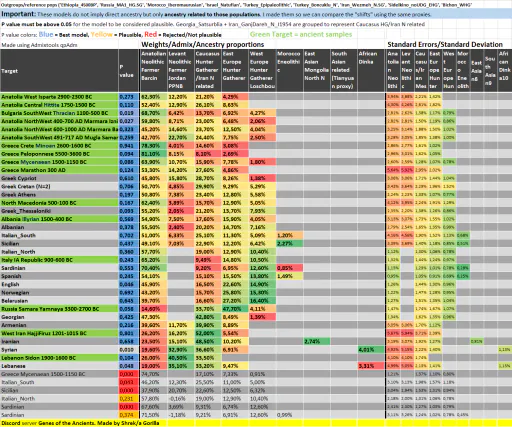Image resolution: width=512 pixels, height=427 pixels.
Task: Click the 'Morocco Eneolithic' column header
Action: [290, 71]
